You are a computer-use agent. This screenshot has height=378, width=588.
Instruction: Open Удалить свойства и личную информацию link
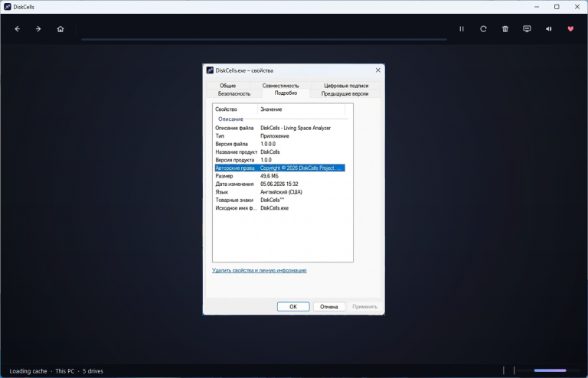coord(259,270)
